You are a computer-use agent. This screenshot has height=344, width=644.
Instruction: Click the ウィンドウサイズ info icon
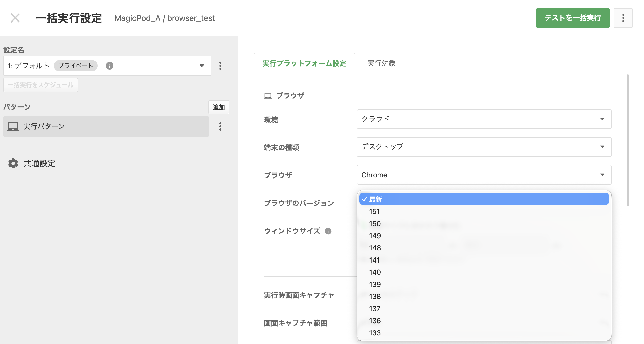(x=328, y=231)
